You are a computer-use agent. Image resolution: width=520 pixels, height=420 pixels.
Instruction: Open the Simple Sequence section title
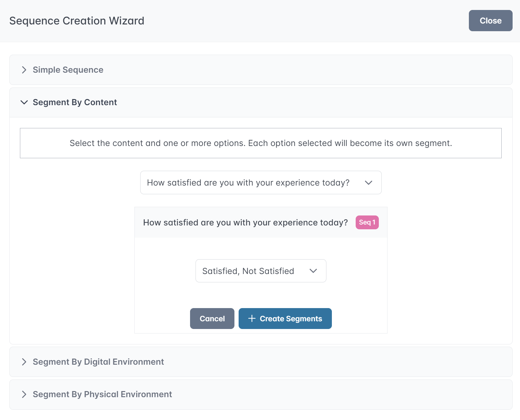(68, 70)
